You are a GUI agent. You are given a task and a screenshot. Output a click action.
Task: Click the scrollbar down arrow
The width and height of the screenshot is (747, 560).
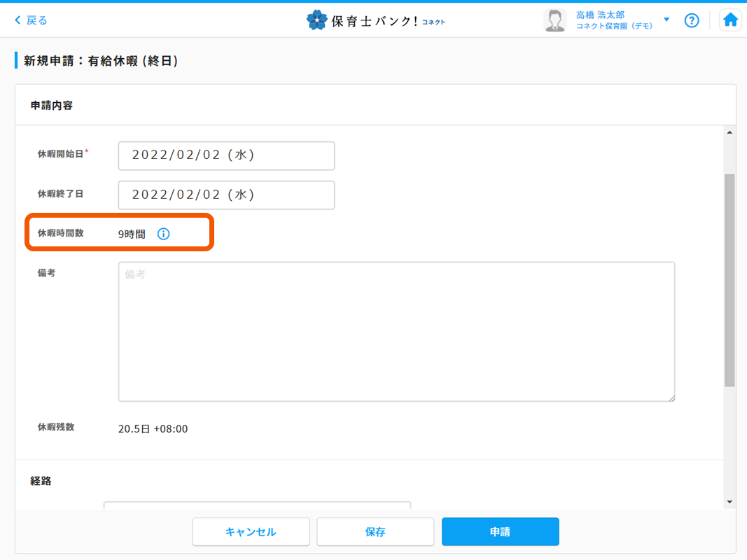(729, 502)
